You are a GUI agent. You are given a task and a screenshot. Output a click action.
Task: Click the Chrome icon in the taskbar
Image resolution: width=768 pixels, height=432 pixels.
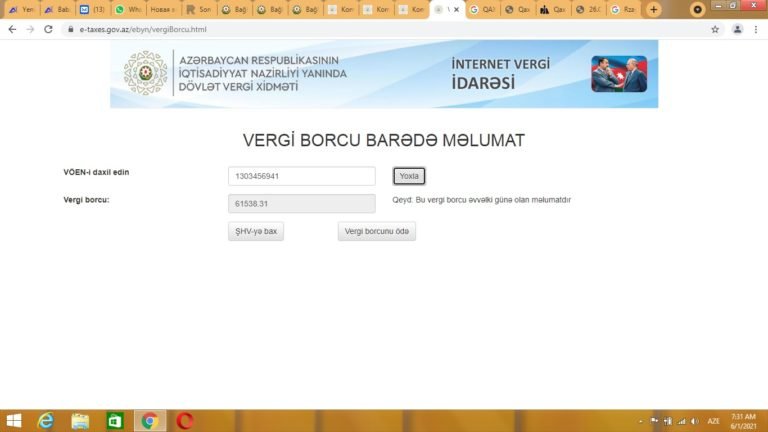pyautogui.click(x=150, y=421)
